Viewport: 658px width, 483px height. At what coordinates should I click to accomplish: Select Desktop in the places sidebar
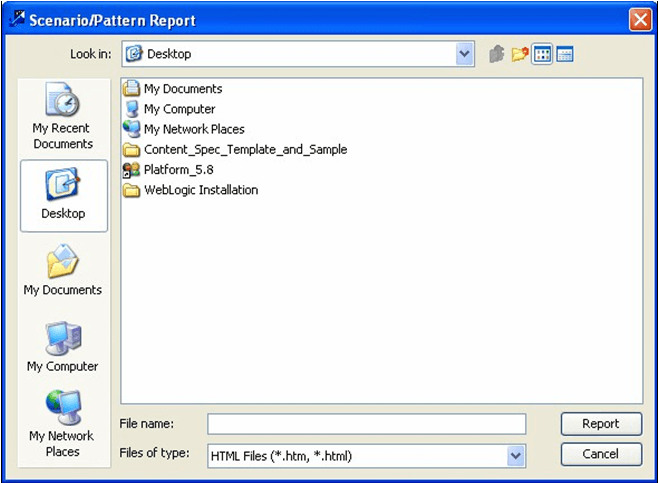(64, 195)
